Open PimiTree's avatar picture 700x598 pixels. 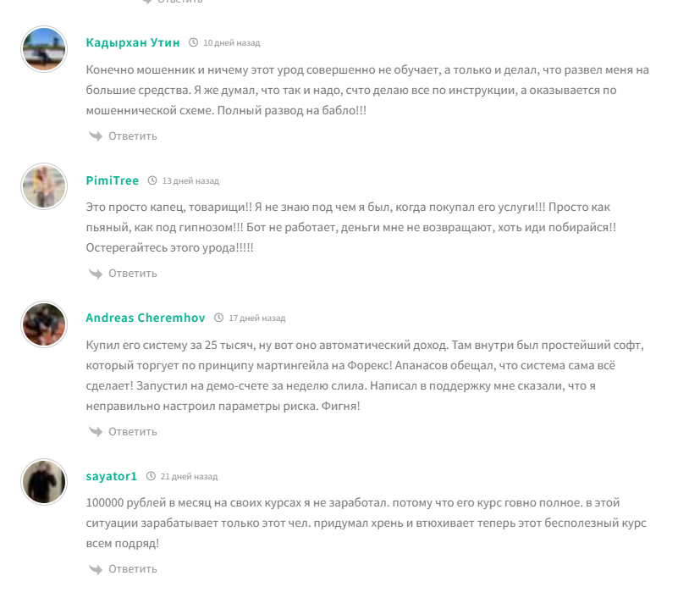point(43,186)
